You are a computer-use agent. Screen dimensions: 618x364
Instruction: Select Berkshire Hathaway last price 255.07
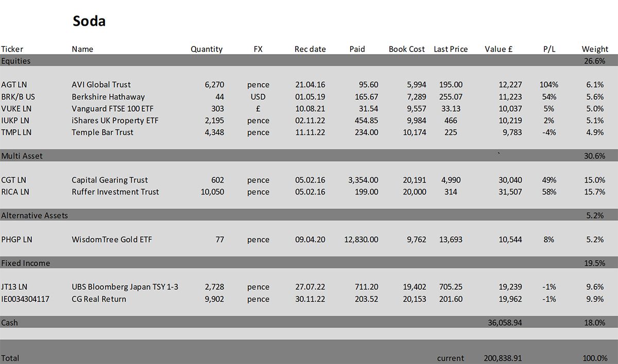[x=451, y=97]
